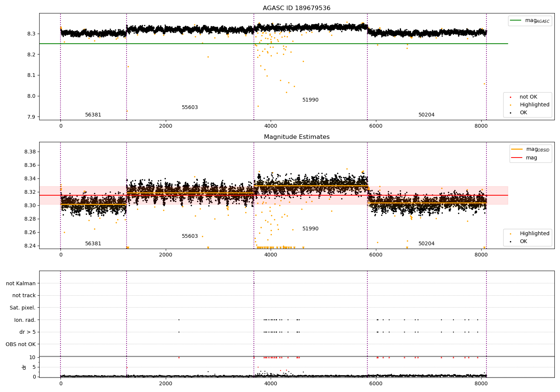Click the "Magnitude Estimates" plot title
560x392 pixels.
[296, 137]
